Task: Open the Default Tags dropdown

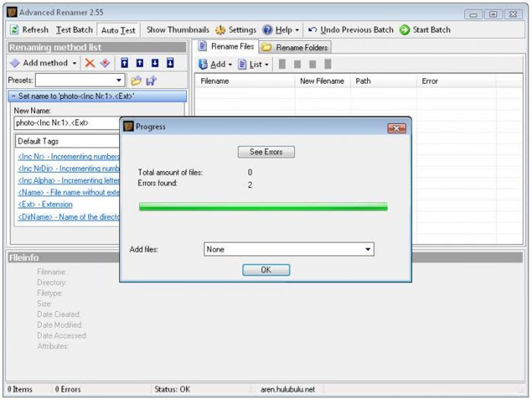Action: point(68,142)
